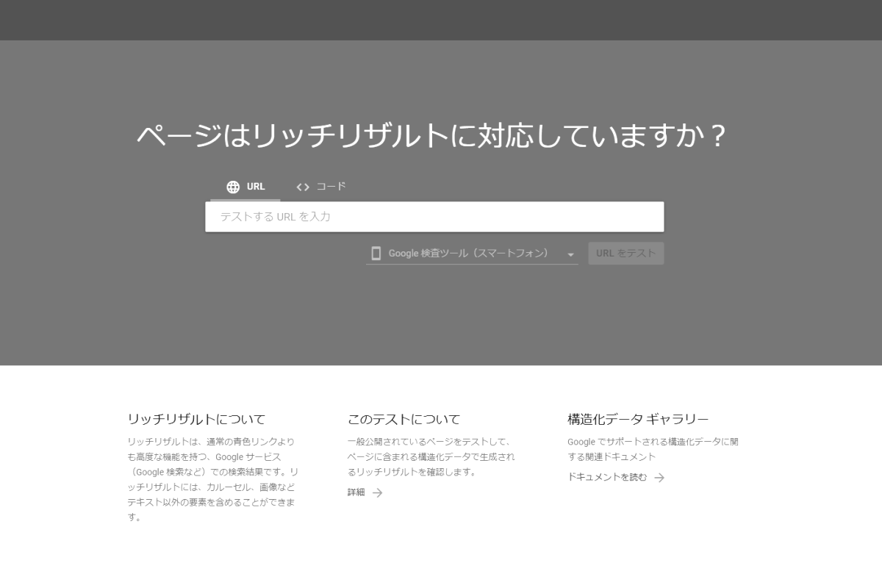Viewport: 882px width, 588px height.
Task: Click the code brackets icon
Action: (303, 187)
